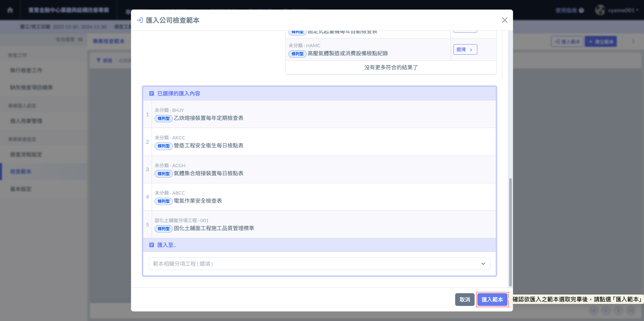Image resolution: width=644 pixels, height=321 pixels.
Task: Click the import icon beside the dialog title
Action: click(140, 20)
